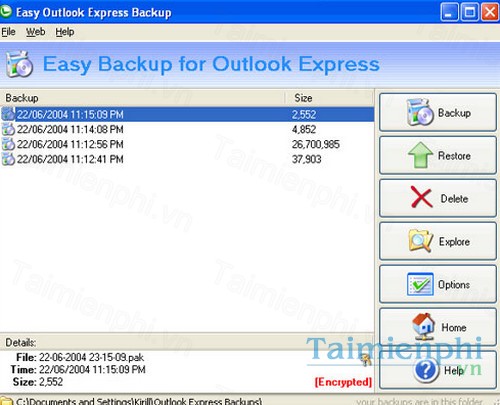Viewport: 500px width, 405px height.
Task: Open the Web menu
Action: click(x=35, y=32)
